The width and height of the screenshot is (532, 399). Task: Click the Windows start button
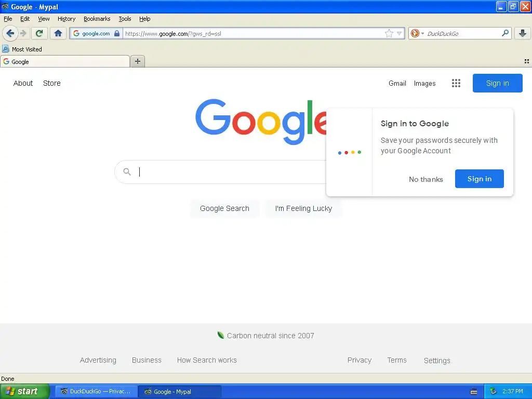(x=25, y=391)
